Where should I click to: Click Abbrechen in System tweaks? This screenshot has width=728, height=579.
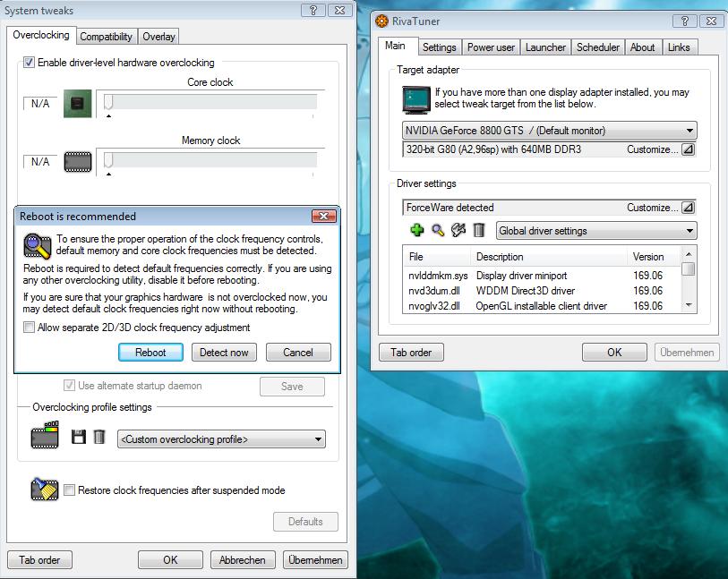pos(243,560)
